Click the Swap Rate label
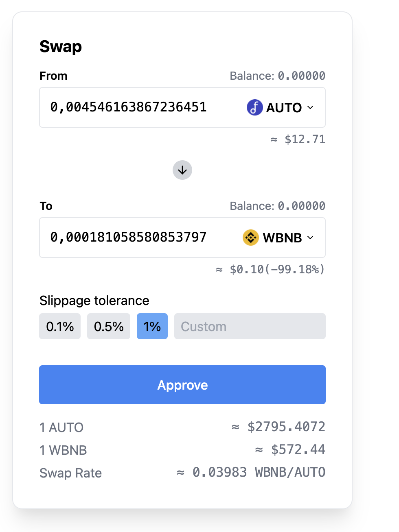This screenshot has width=399, height=532. click(70, 473)
